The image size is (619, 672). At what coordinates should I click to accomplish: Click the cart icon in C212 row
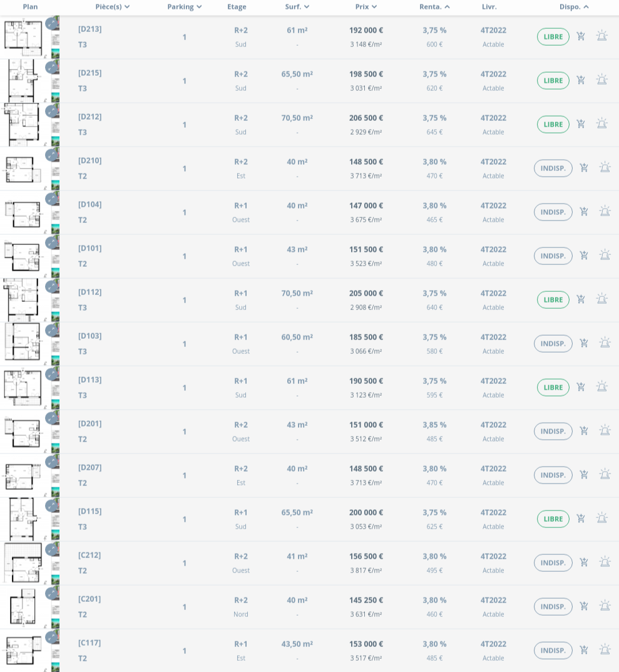click(x=584, y=562)
